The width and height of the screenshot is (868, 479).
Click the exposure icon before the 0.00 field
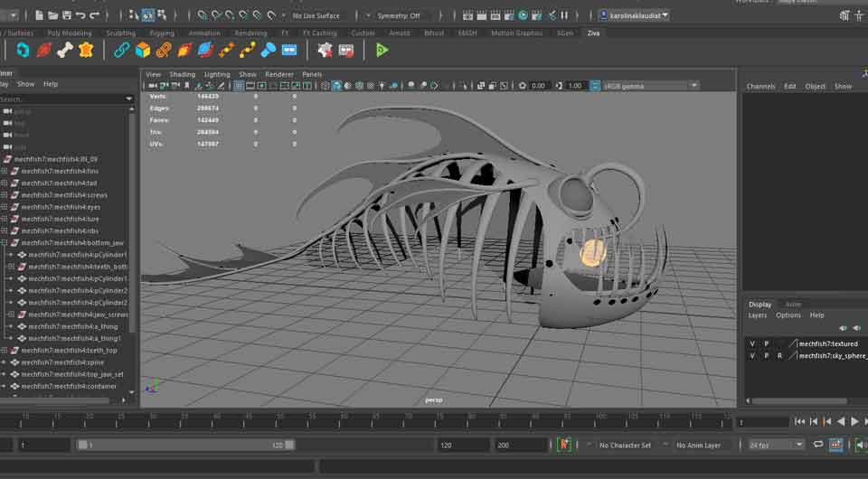click(523, 86)
